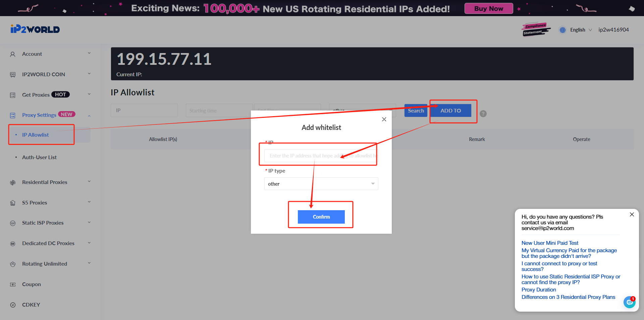
Task: Open the Proxy Duration help link
Action: pos(539,289)
